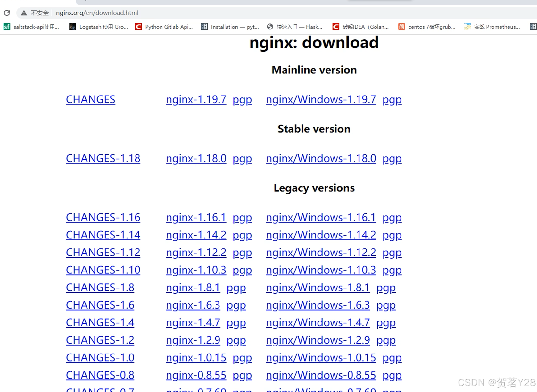The width and height of the screenshot is (537, 392).
Task: Download nginx-0.8.55
Action: pyautogui.click(x=196, y=375)
